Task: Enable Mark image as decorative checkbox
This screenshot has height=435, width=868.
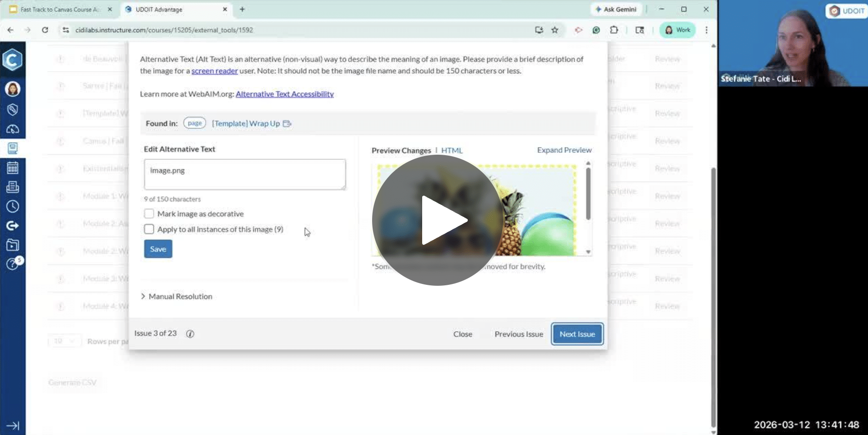Action: click(x=149, y=214)
